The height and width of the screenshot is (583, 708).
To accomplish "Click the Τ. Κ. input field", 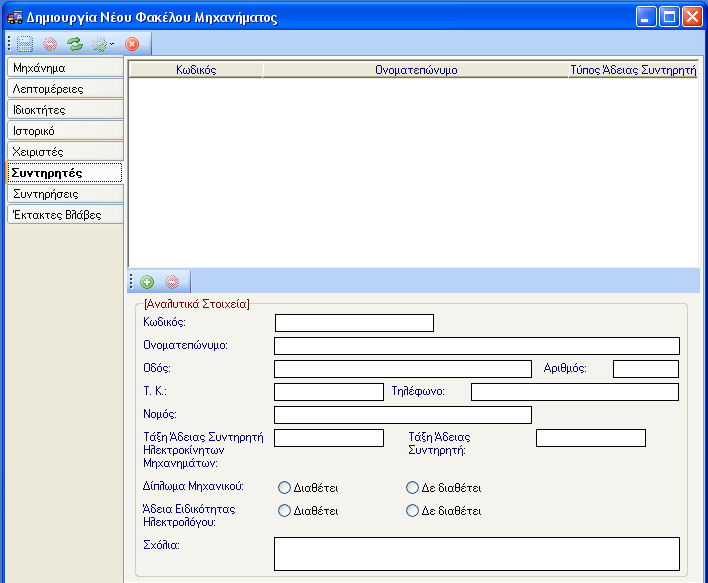I will coord(329,392).
